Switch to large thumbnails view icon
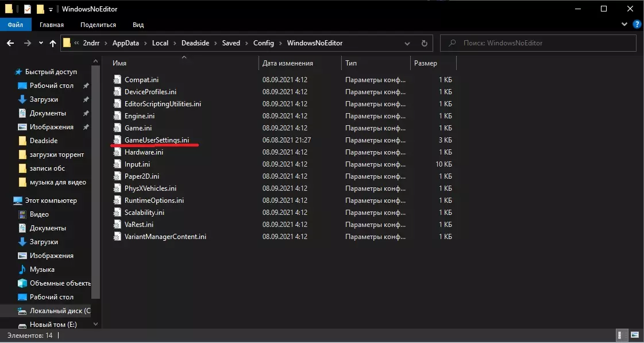Viewport: 644px width, 343px height. (635, 335)
